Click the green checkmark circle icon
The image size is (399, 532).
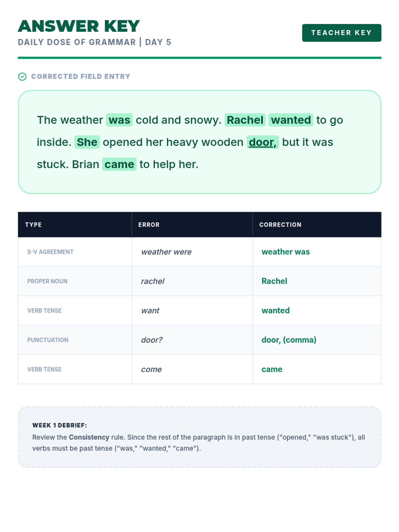[22, 77]
